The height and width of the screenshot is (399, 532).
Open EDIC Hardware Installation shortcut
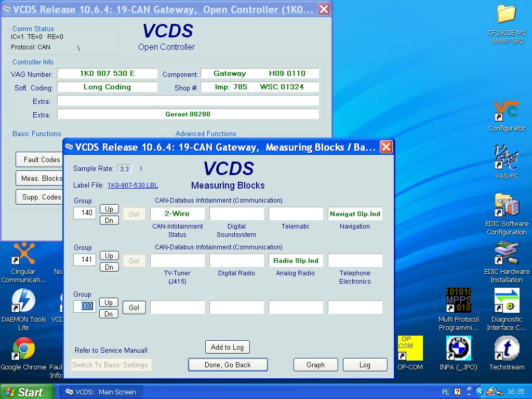(x=507, y=262)
